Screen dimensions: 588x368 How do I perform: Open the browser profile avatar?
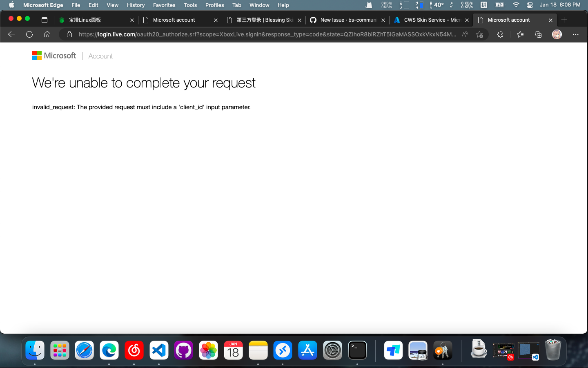pos(557,34)
